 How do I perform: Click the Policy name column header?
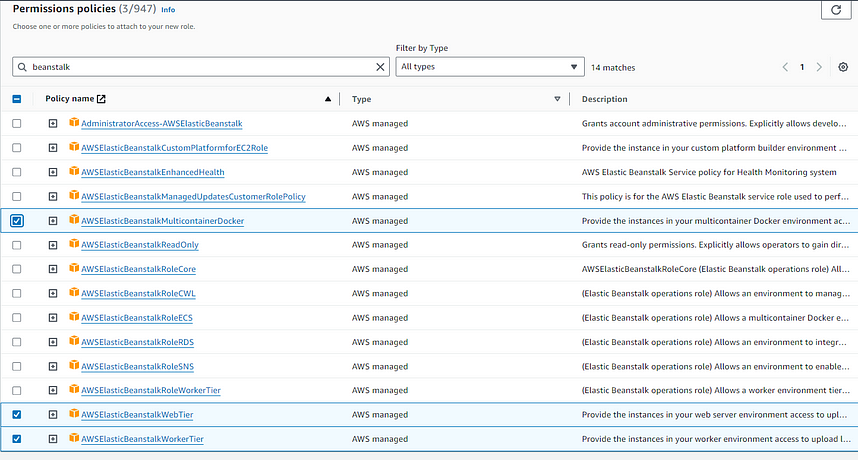69,99
